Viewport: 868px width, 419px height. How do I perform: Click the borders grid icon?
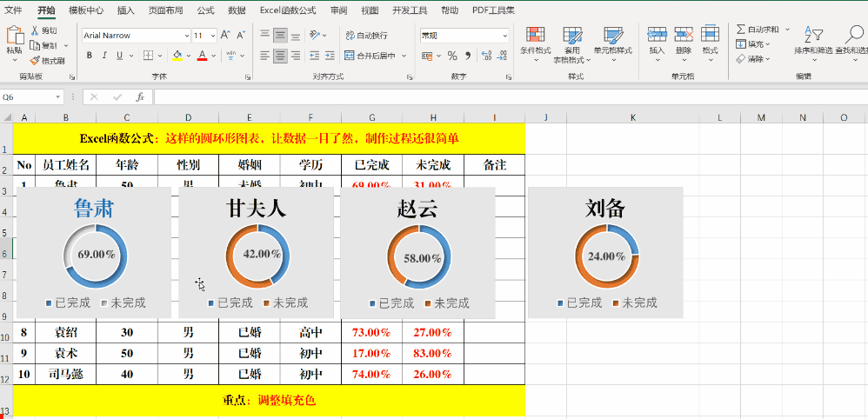[148, 56]
